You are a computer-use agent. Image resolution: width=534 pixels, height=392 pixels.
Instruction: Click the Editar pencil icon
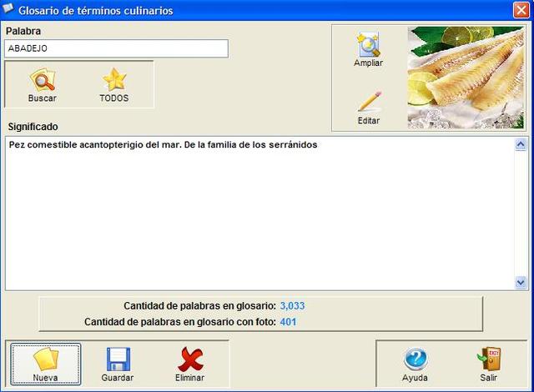pos(369,101)
